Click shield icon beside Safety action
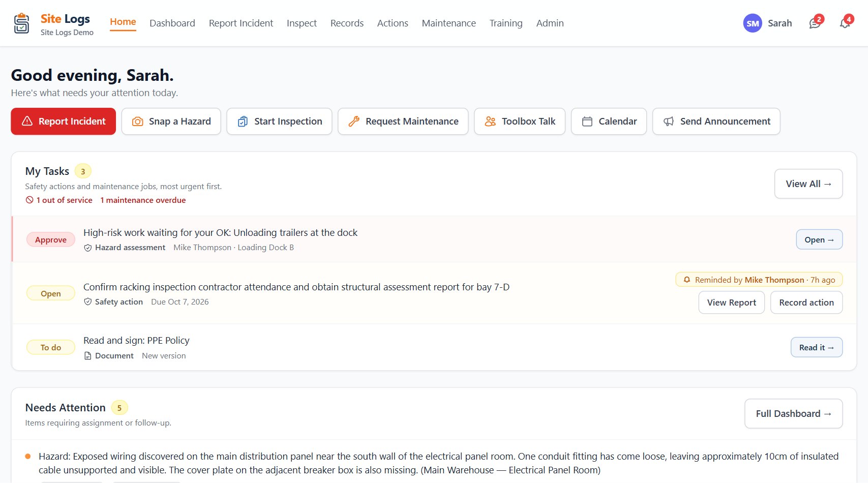Viewport: 868px width, 483px height. tap(88, 301)
